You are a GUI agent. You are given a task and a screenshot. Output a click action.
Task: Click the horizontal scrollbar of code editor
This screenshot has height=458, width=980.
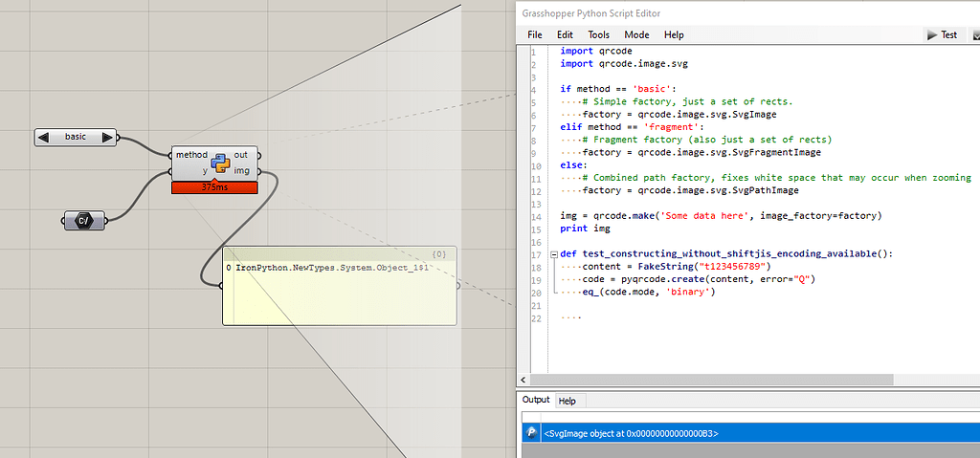click(712, 380)
